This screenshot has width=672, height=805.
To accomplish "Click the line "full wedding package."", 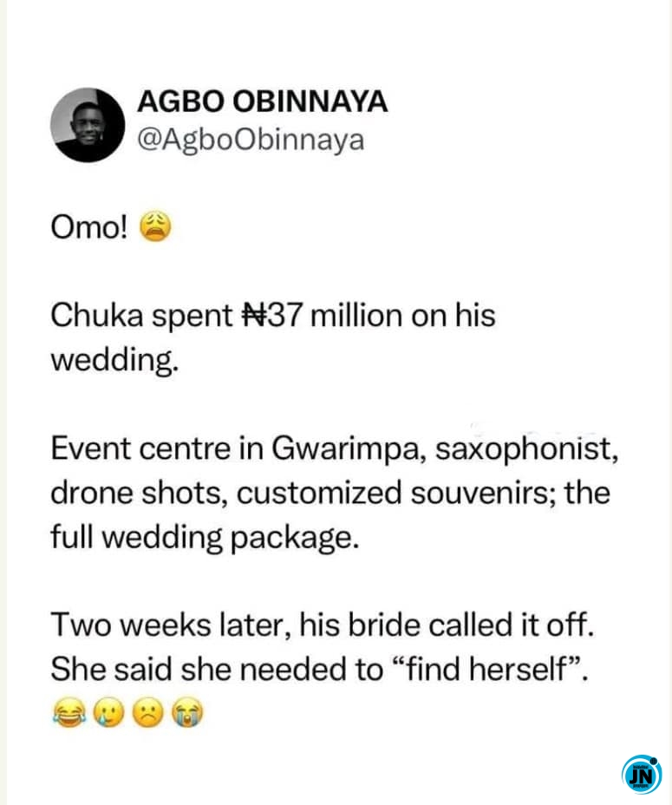I will (x=203, y=537).
